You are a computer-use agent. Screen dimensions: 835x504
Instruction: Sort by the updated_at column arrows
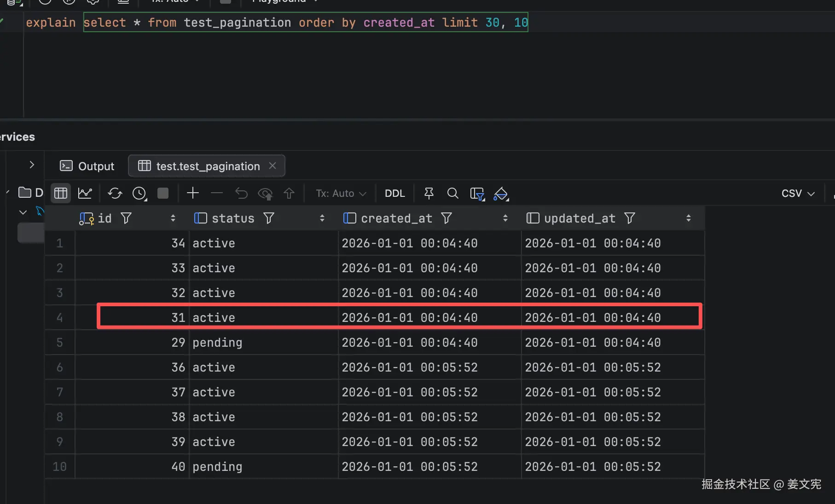(688, 218)
